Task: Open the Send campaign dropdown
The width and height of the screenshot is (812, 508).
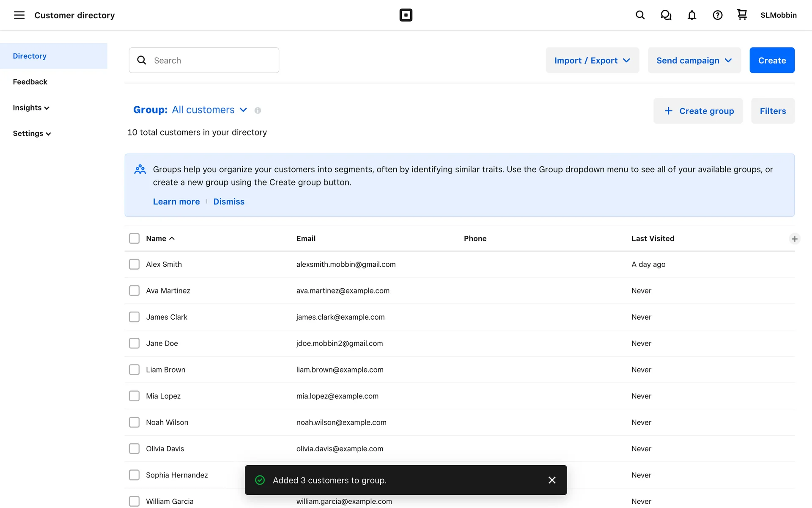Action: click(x=694, y=60)
